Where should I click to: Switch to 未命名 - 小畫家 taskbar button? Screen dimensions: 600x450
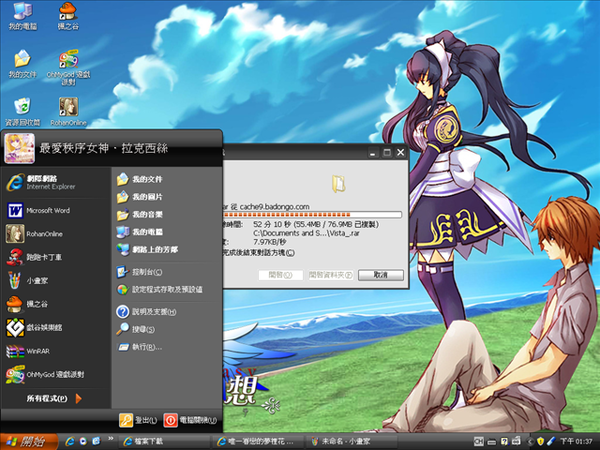pyautogui.click(x=352, y=442)
